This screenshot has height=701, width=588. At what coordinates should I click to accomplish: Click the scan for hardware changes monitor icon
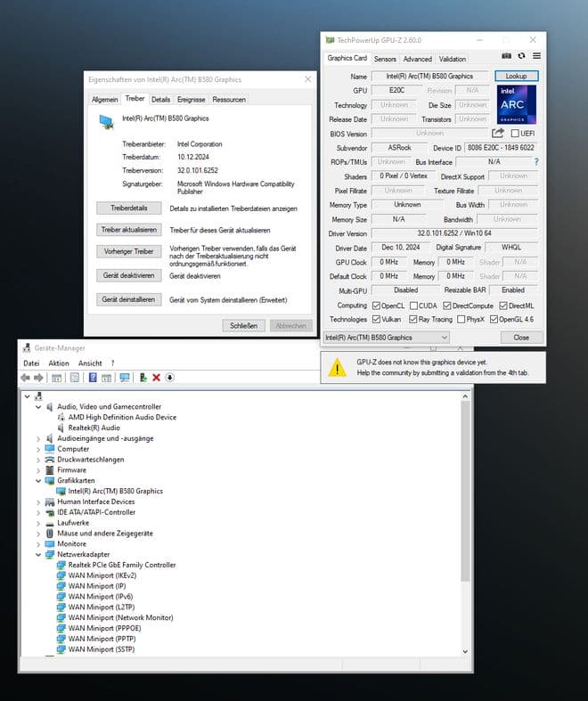pyautogui.click(x=125, y=378)
